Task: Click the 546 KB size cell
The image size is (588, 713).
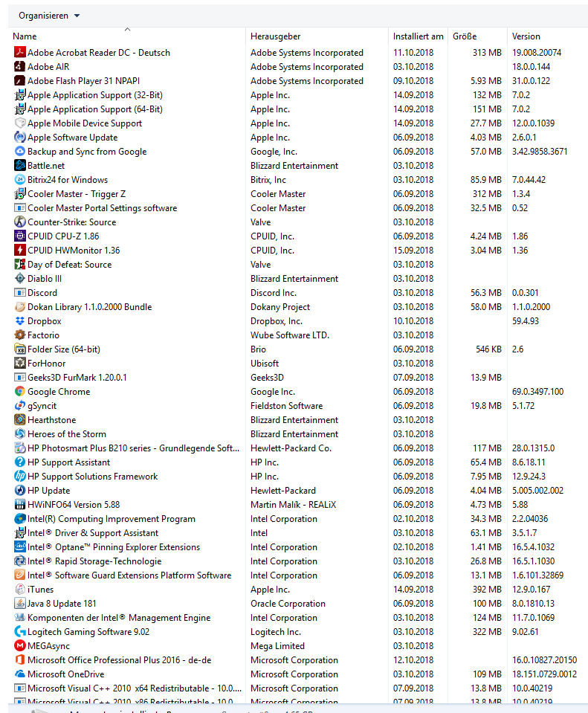Action: click(x=488, y=349)
